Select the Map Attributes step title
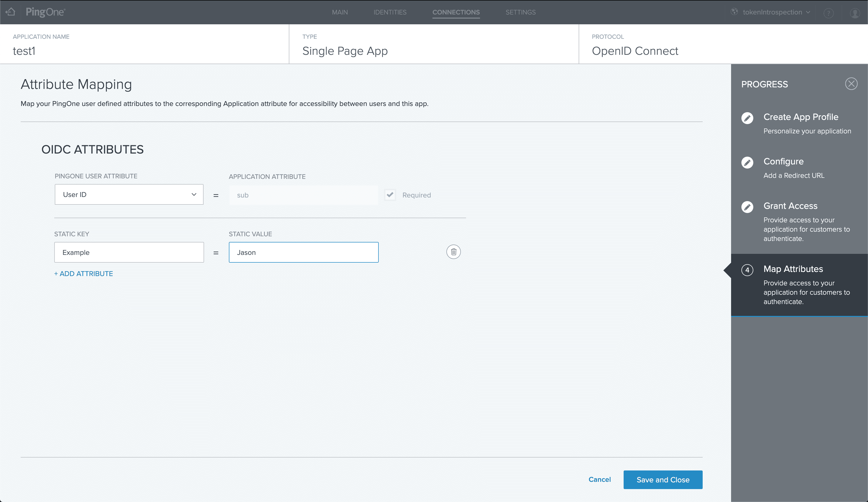The width and height of the screenshot is (868, 502). click(x=793, y=269)
